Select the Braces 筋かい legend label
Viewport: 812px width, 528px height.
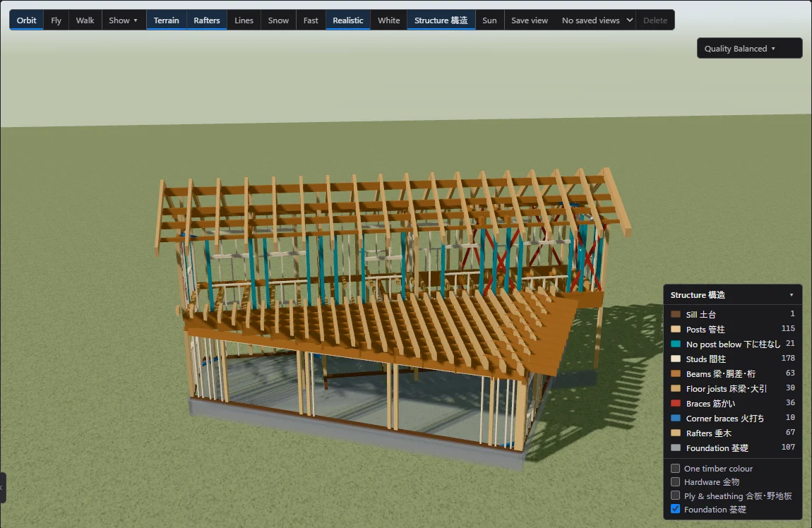pyautogui.click(x=710, y=403)
